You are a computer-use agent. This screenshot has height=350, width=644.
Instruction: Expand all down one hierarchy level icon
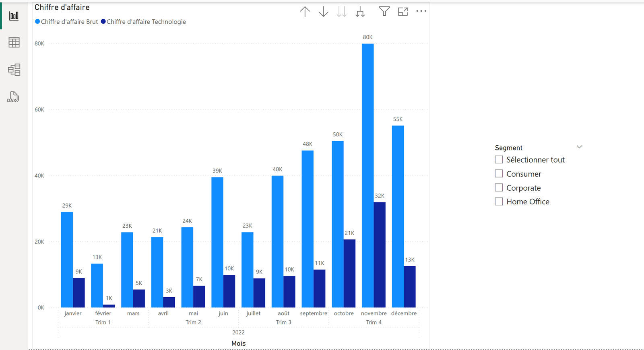(360, 12)
